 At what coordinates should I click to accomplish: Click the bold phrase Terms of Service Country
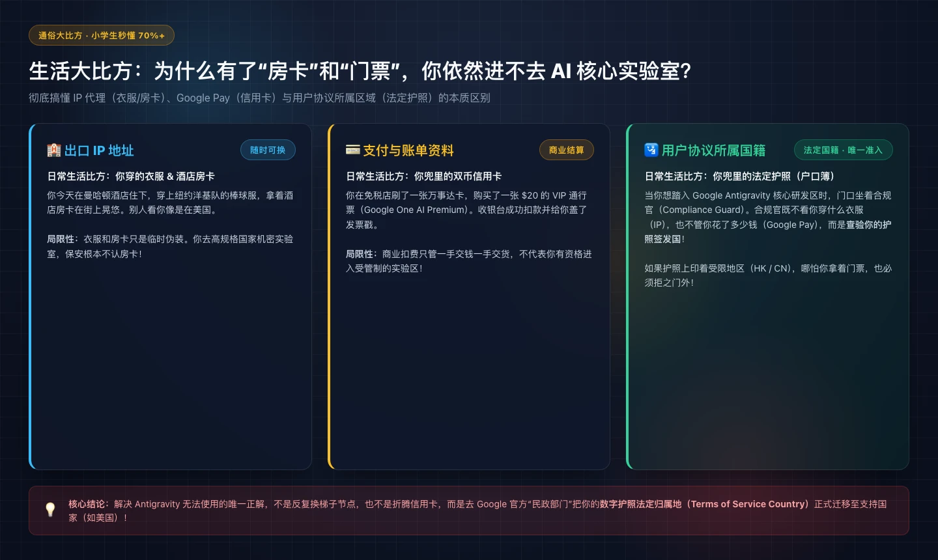pyautogui.click(x=748, y=504)
